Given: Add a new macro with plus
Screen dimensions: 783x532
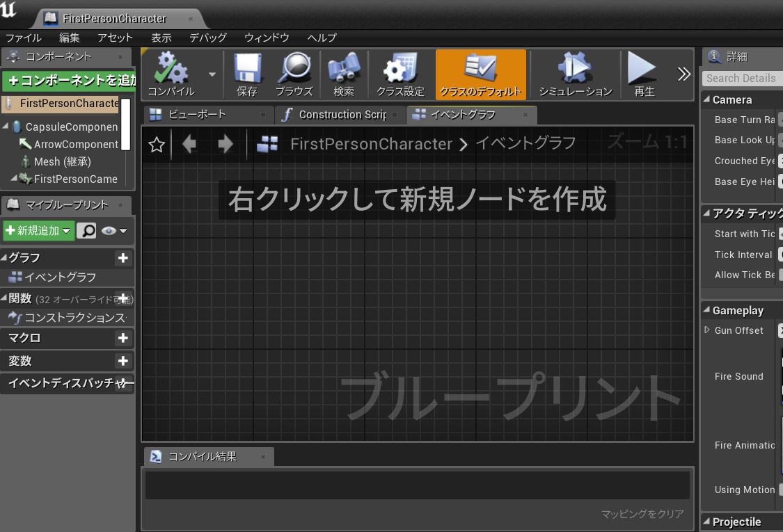Looking at the screenshot, I should pyautogui.click(x=122, y=338).
